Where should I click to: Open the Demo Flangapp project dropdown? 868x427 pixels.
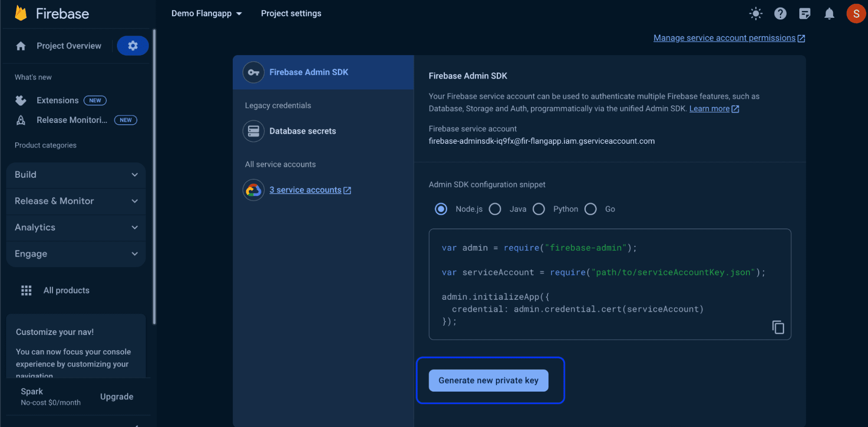click(206, 13)
